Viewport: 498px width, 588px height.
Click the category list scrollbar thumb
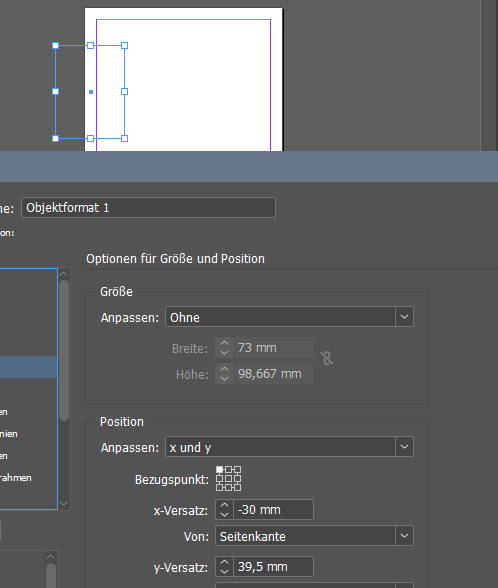[x=64, y=351]
